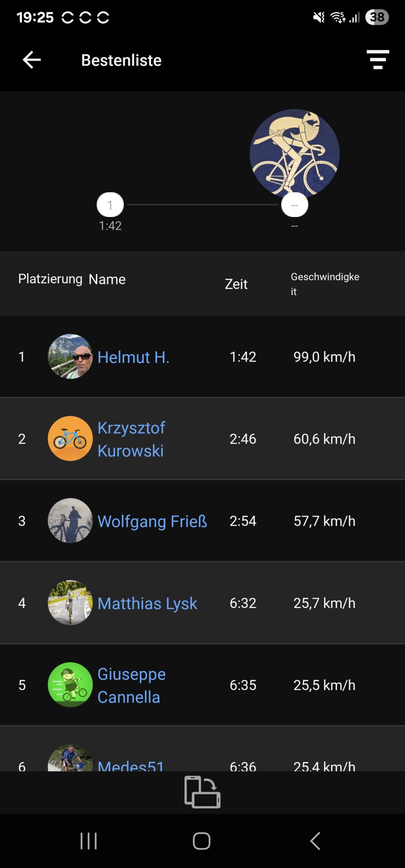Tap Krzysztof Kurowski's orange bike avatar
The width and height of the screenshot is (405, 868).
(x=70, y=439)
